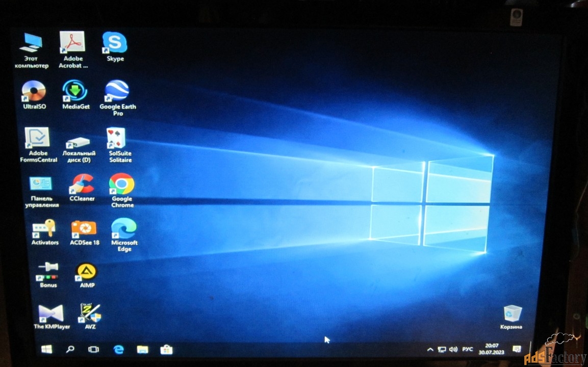The height and width of the screenshot is (367, 588).
Task: Switch input language via РУС indicator
Action: (467, 349)
